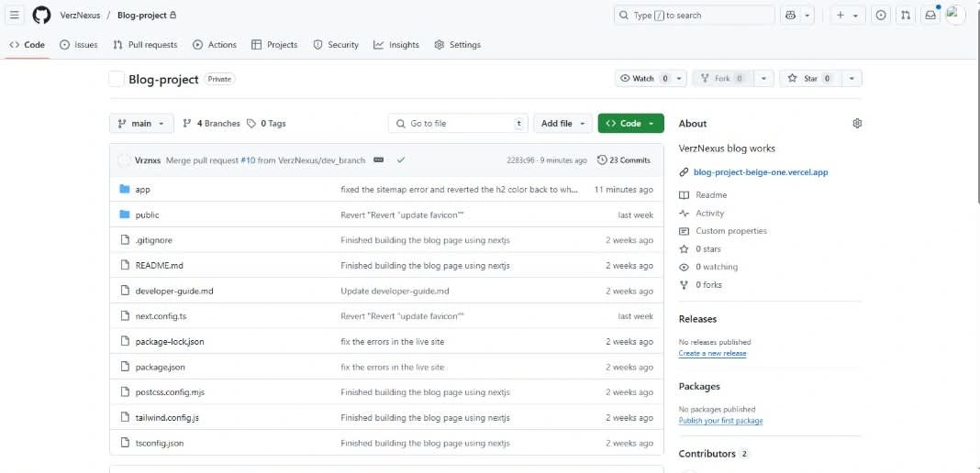Viewport: 980px width, 473px height.
Task: Click the commit status checkmark icon
Action: (x=401, y=160)
